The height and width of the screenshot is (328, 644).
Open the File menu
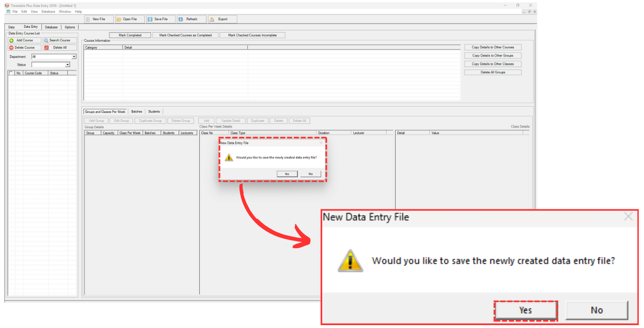[15, 12]
